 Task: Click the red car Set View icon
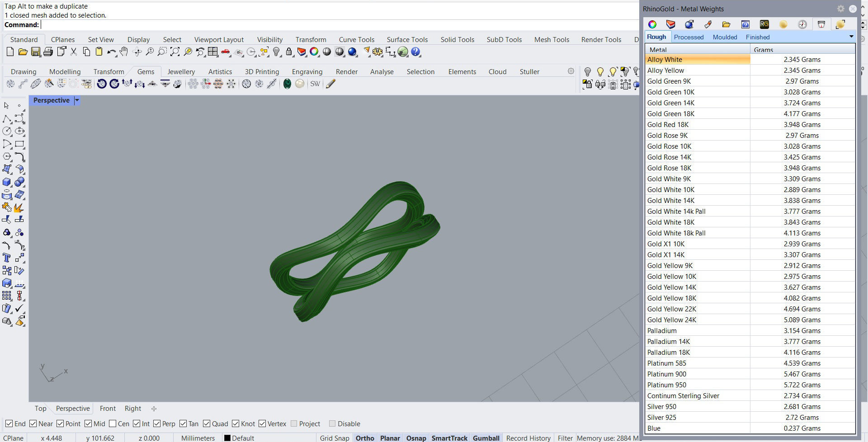[x=226, y=52]
